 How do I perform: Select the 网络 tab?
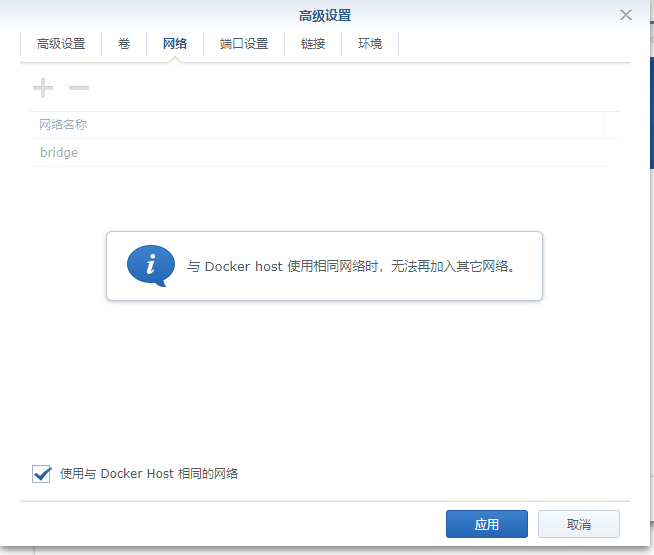tap(175, 44)
